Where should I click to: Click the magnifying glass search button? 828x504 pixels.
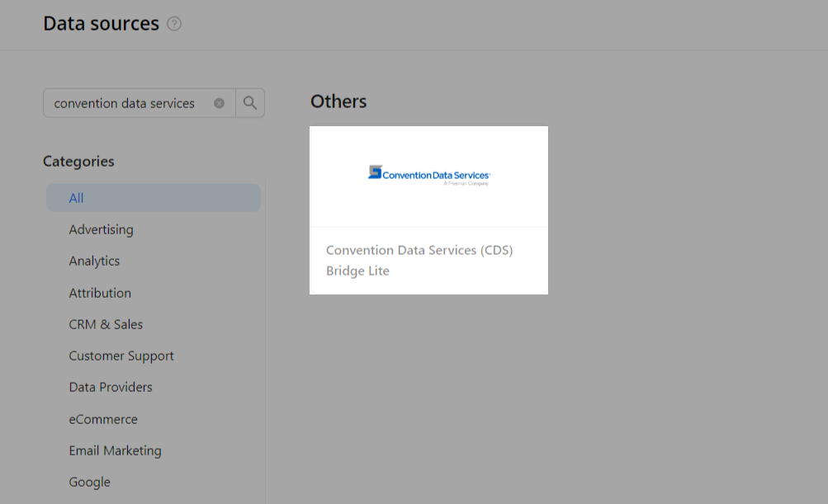click(x=250, y=103)
